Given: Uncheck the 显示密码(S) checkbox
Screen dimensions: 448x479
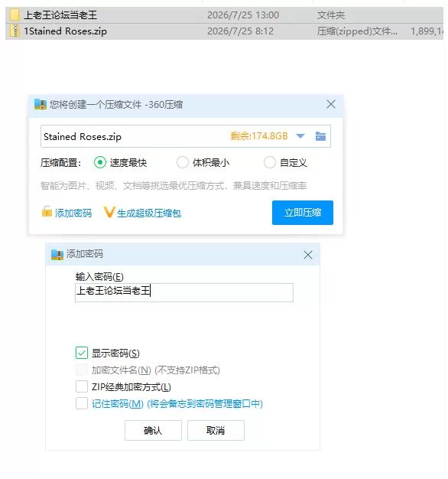Looking at the screenshot, I should click(82, 353).
